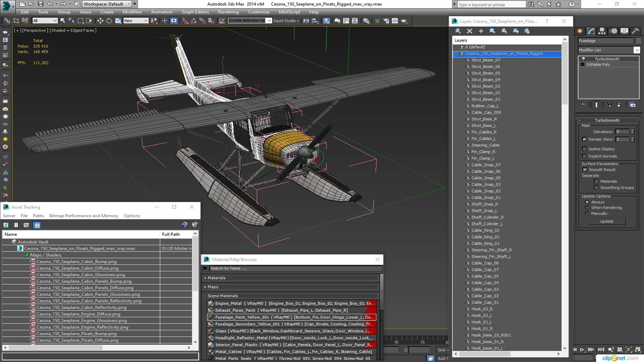
Task: Expand the Editable Poly stack entry
Action: point(582,64)
